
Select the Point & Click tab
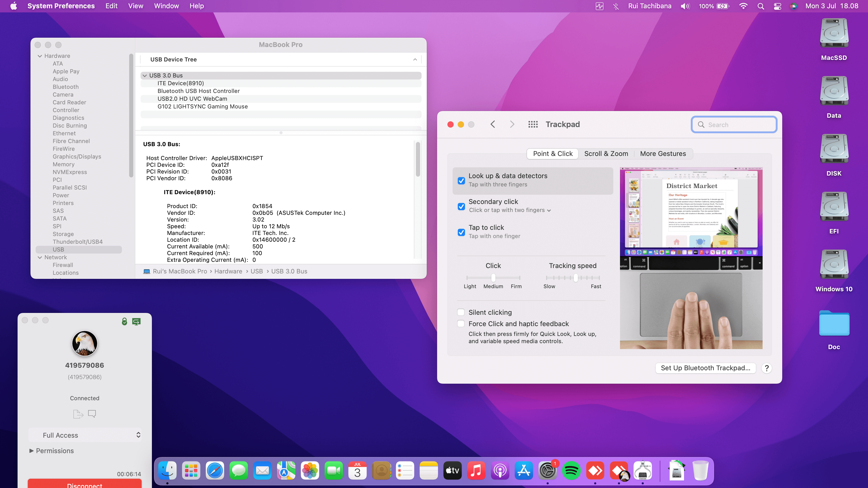pos(553,154)
